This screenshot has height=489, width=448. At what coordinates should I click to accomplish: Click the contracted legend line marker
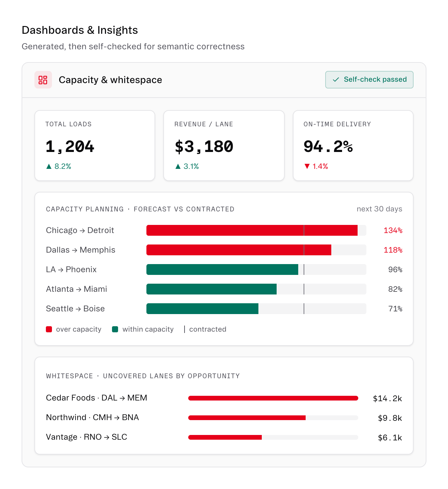(185, 329)
